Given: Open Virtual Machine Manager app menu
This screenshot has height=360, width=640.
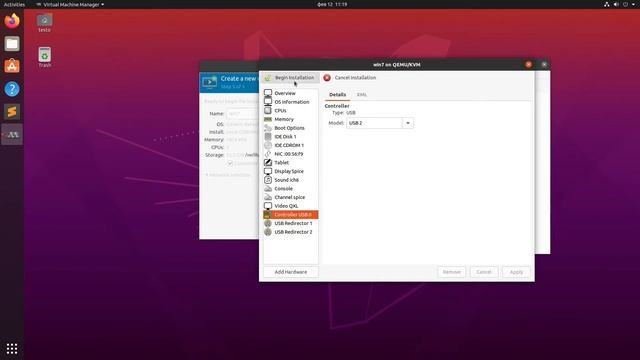Looking at the screenshot, I should 70,4.
